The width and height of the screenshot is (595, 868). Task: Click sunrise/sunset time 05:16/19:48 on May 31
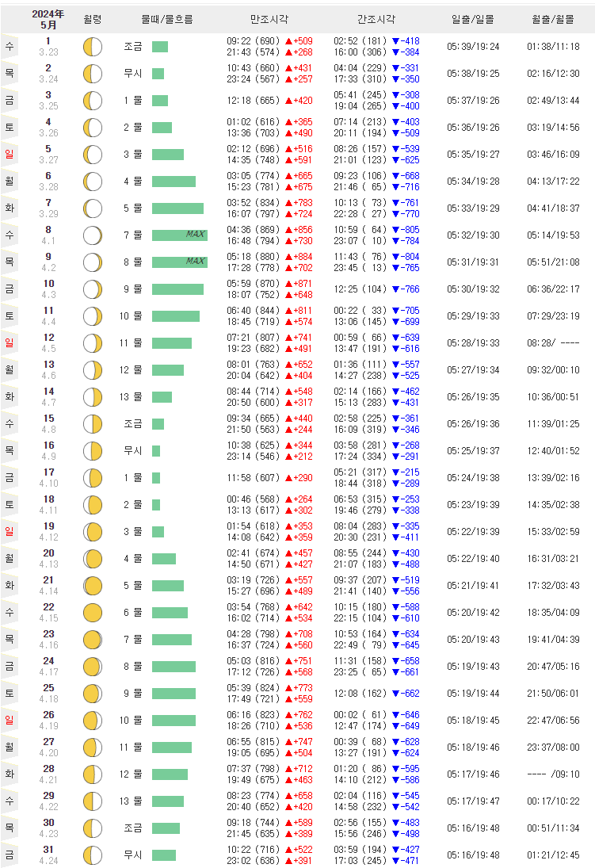click(473, 855)
